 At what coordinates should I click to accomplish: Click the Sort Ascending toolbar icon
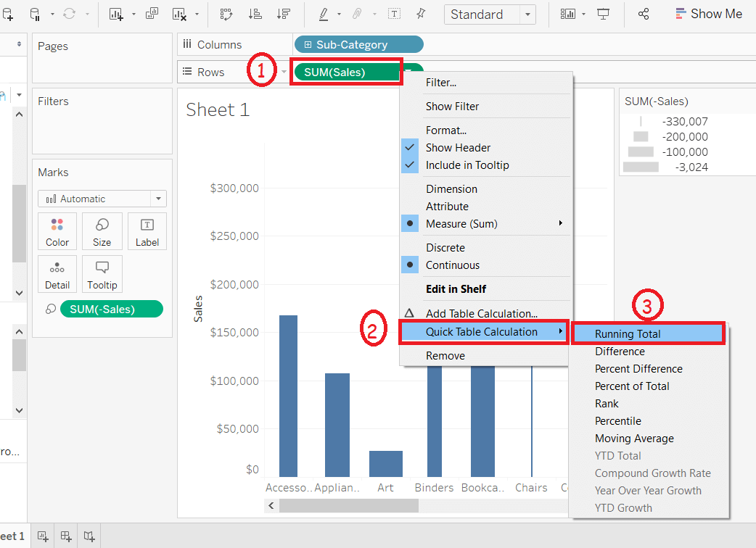click(x=255, y=14)
